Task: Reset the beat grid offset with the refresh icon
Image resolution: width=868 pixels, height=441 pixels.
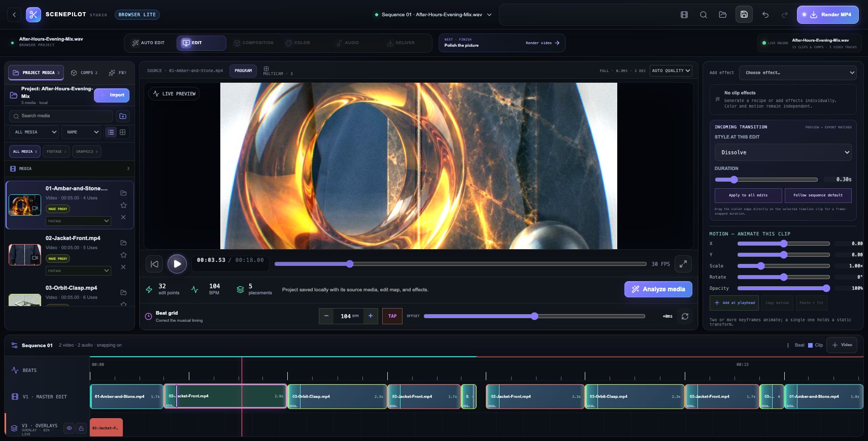Action: point(685,316)
